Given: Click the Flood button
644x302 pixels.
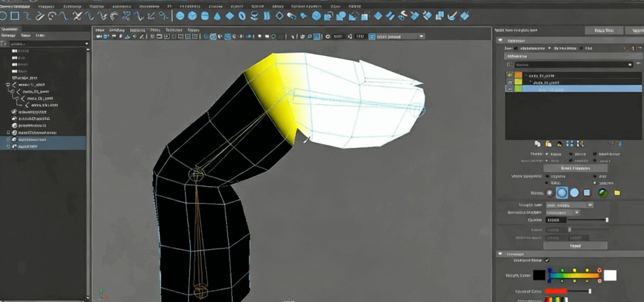Looking at the screenshot, I should point(575,245).
